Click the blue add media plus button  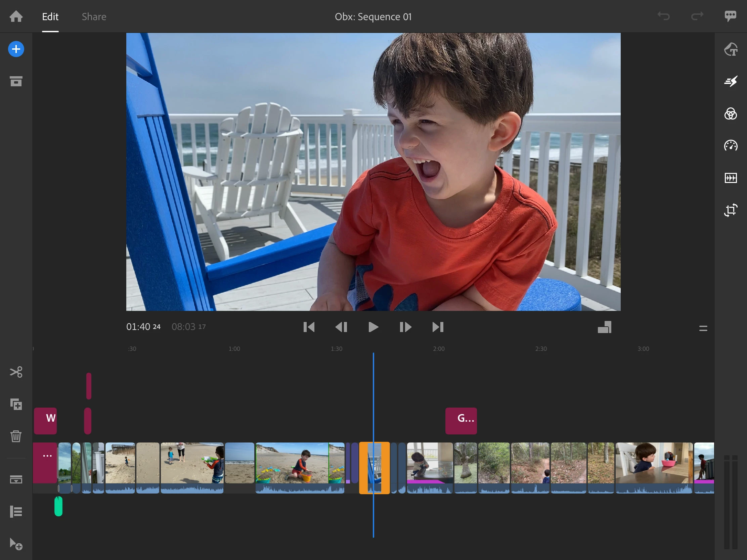(16, 49)
